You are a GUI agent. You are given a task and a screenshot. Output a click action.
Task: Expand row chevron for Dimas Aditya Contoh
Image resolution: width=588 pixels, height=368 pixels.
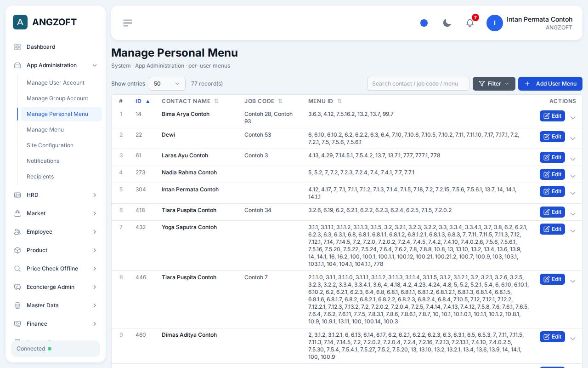point(573,339)
